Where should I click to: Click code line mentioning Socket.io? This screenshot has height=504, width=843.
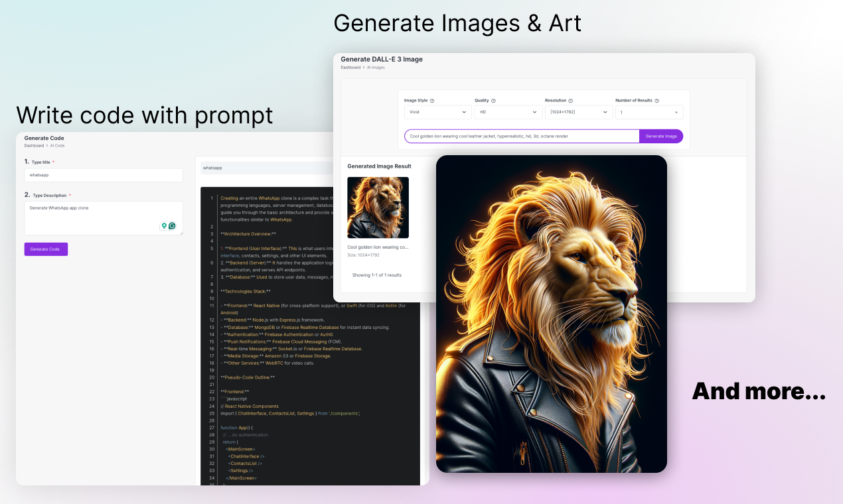291,349
